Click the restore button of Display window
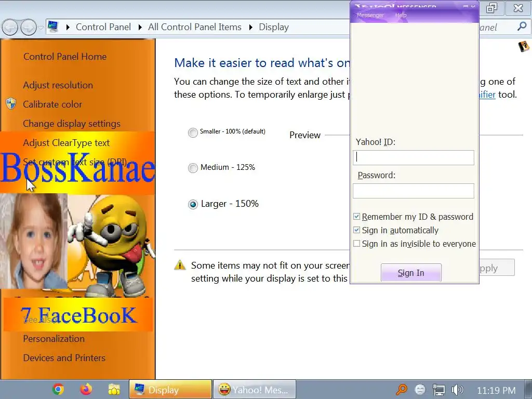 coord(491,8)
